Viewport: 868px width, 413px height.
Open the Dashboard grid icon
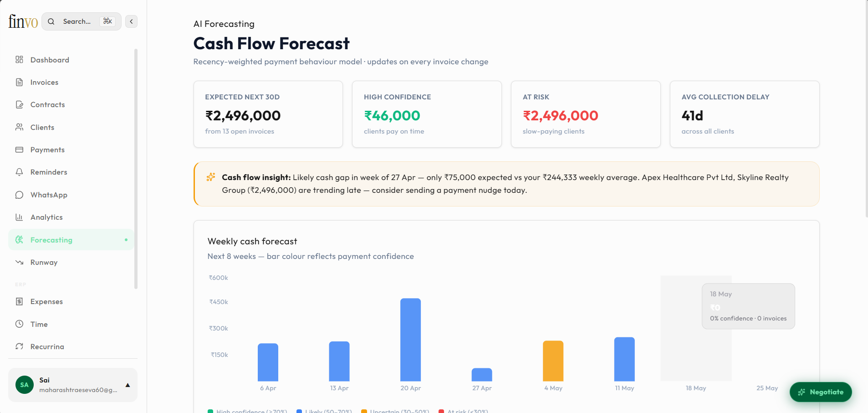point(19,60)
